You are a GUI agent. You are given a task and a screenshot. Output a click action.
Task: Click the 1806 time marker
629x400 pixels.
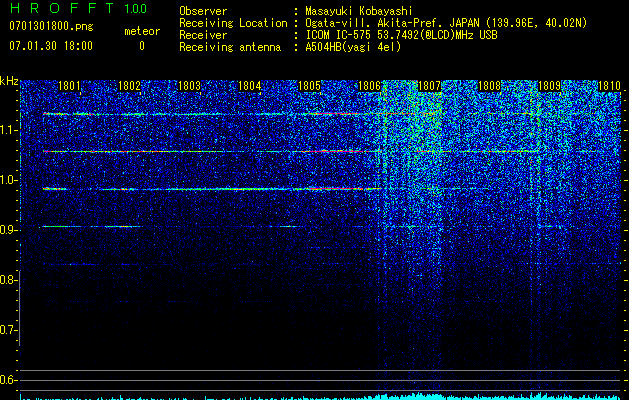click(369, 85)
